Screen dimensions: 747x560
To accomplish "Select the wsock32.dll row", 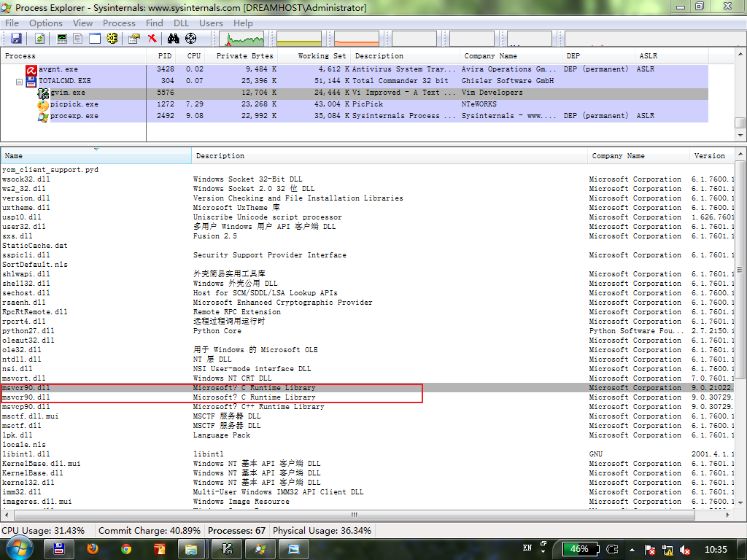I will [x=367, y=179].
